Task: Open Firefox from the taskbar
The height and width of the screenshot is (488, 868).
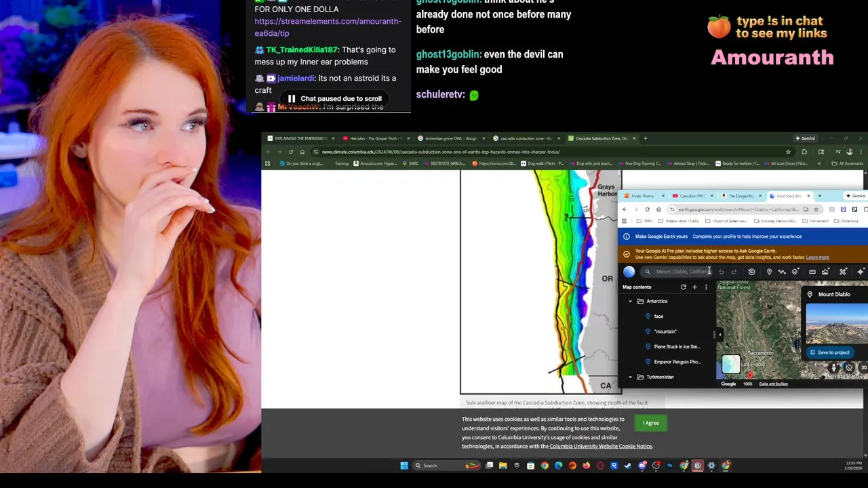Action: tap(586, 466)
